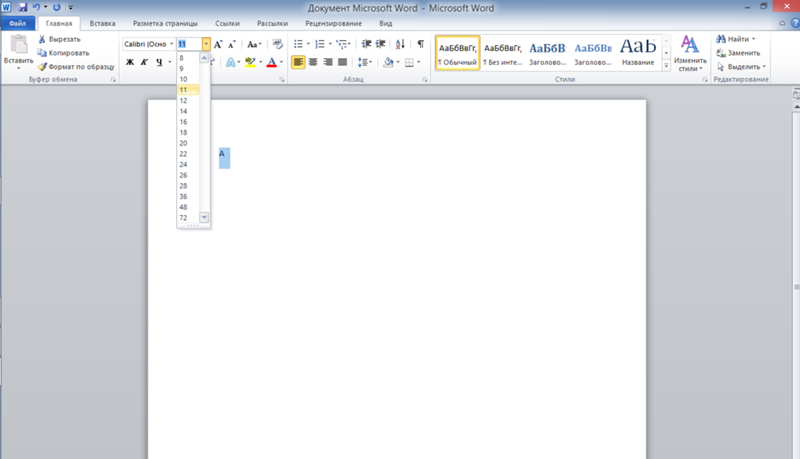
Task: Switch to the Разметка страницы tab
Action: pyautogui.click(x=165, y=23)
